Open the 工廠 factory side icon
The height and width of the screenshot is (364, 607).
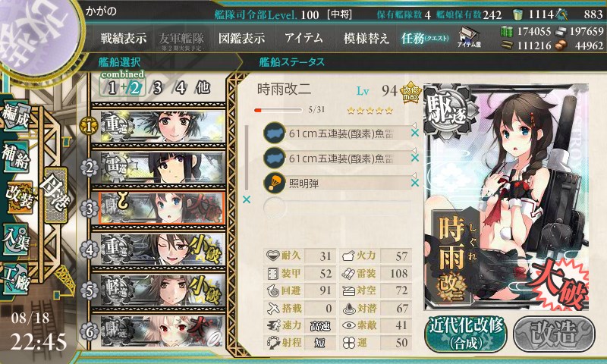tap(16, 279)
